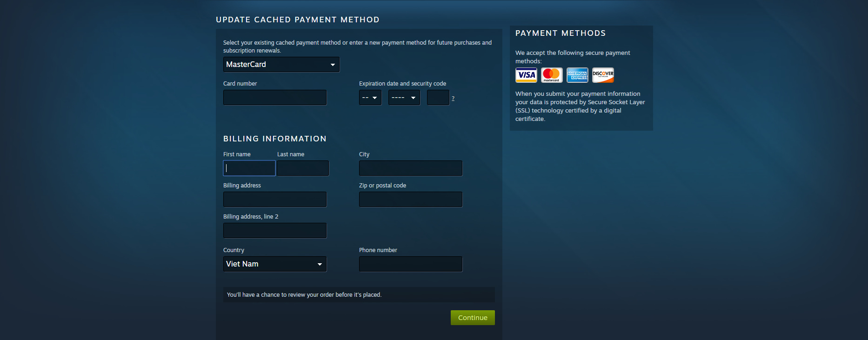Expand the expiration month dropdown
This screenshot has width=868, height=340.
[370, 98]
